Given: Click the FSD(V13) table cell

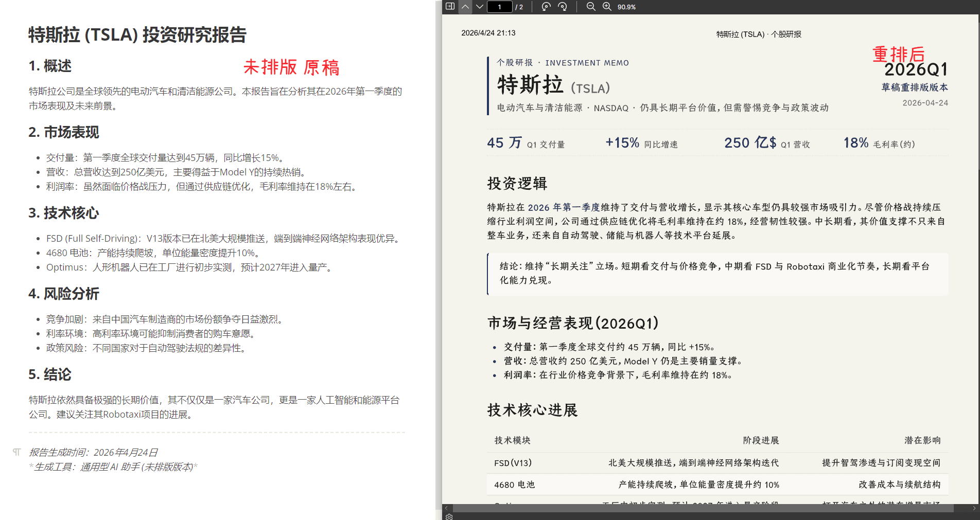Looking at the screenshot, I should point(513,463).
